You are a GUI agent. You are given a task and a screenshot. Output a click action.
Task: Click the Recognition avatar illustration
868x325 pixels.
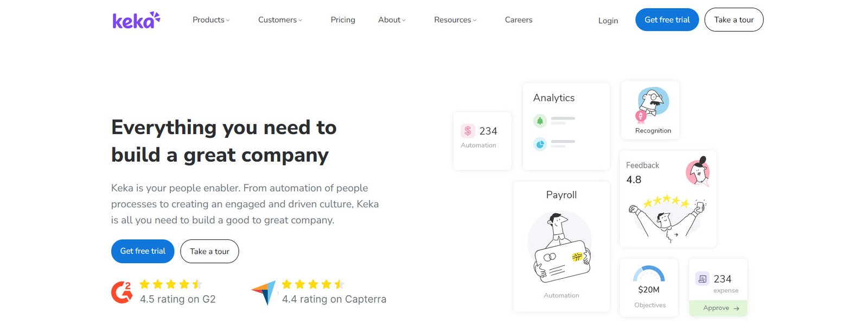[x=654, y=102]
